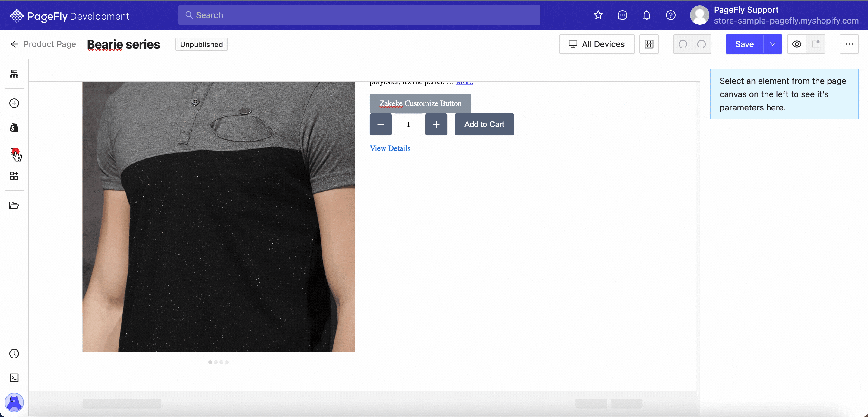This screenshot has height=417, width=868.
Task: Edit the Bearie series page title
Action: coord(123,44)
